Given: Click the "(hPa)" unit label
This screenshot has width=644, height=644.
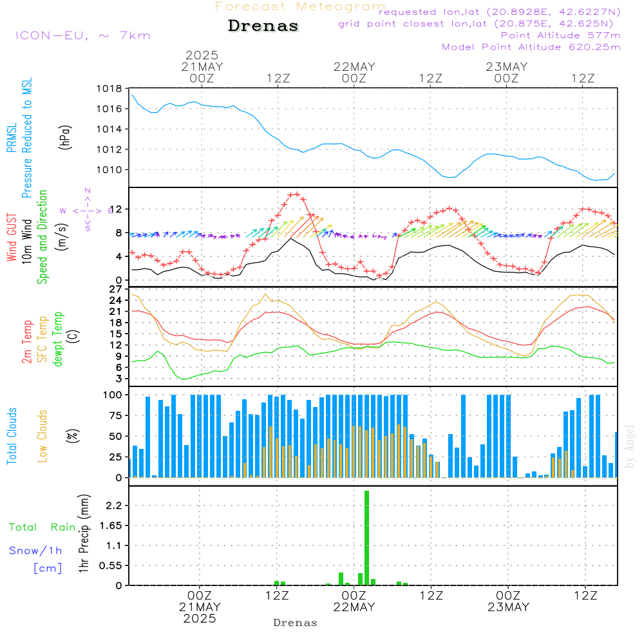Looking at the screenshot, I should click(x=66, y=137).
